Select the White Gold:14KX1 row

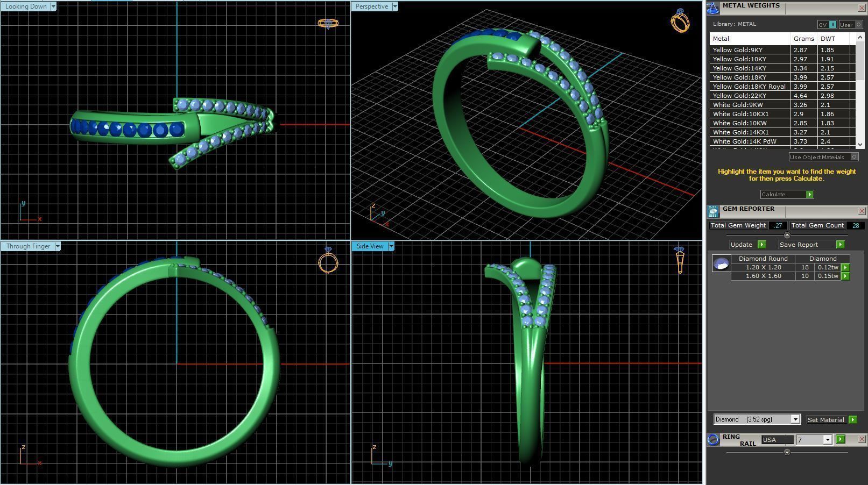coord(782,132)
